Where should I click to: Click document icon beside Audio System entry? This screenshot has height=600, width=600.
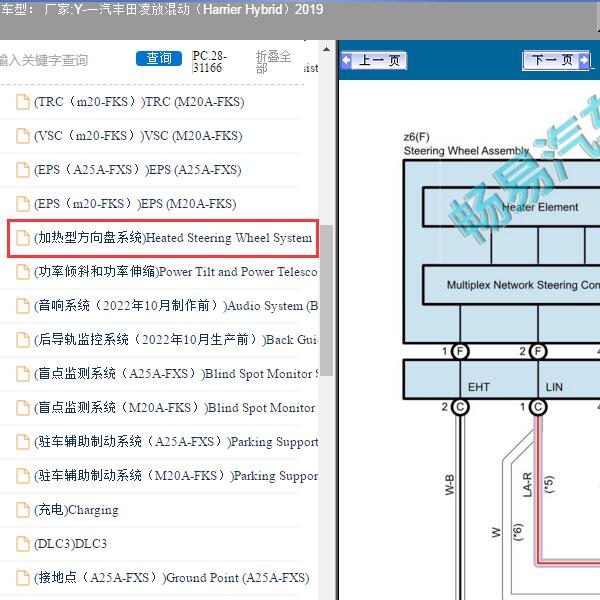(x=23, y=306)
